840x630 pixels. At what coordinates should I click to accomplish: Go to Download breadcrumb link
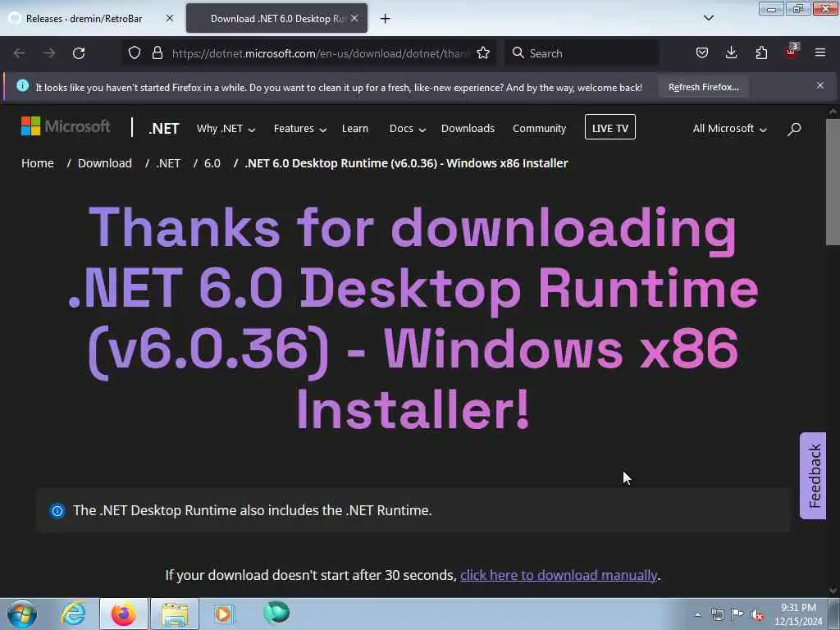104,163
